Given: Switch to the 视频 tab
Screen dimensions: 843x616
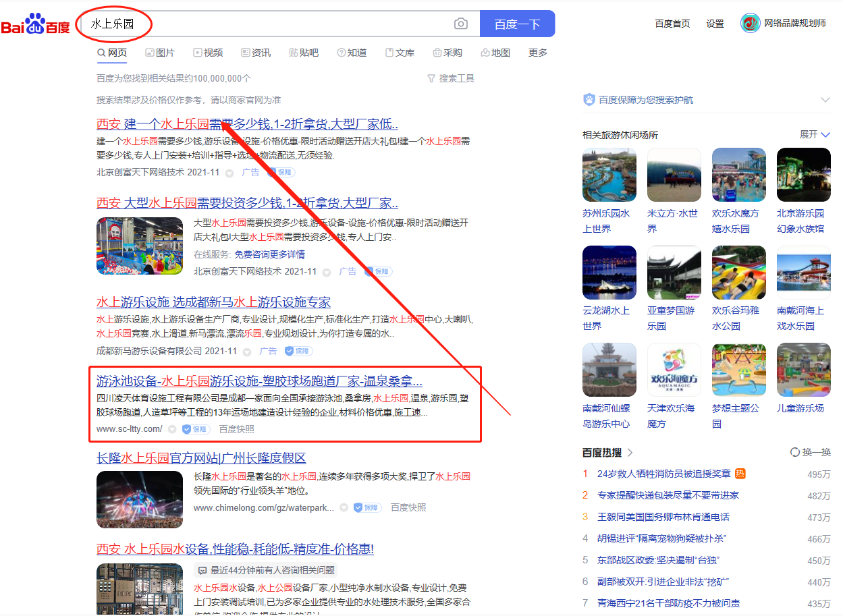Looking at the screenshot, I should coord(208,53).
